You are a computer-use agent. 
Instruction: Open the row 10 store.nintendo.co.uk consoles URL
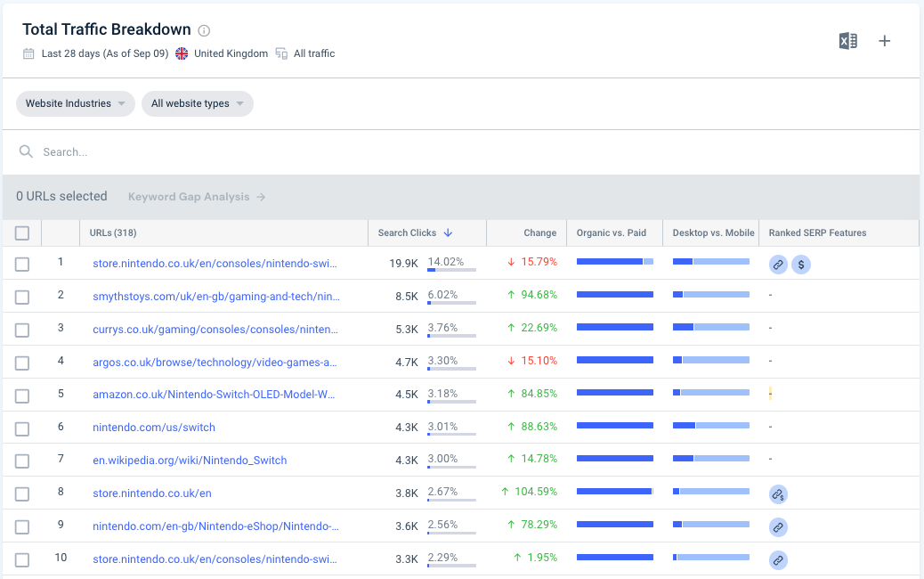(215, 559)
